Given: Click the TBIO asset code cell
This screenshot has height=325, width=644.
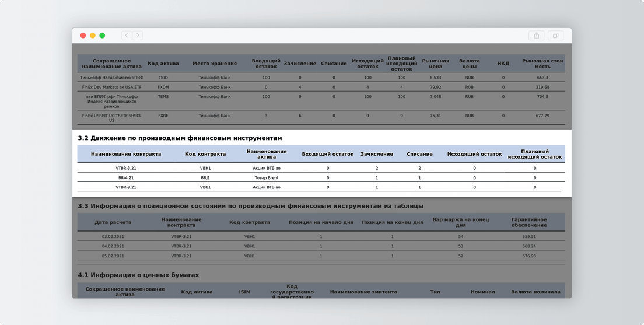Looking at the screenshot, I should coord(163,78).
